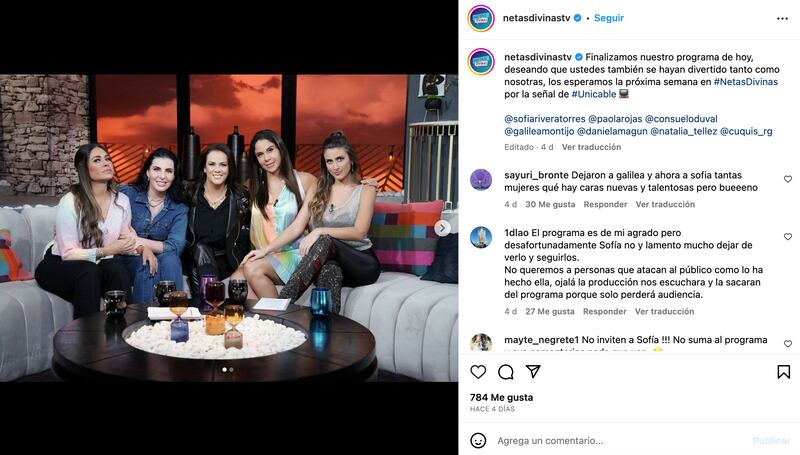Share post via paper plane icon
Screen dimensions: 800x455
533,371
